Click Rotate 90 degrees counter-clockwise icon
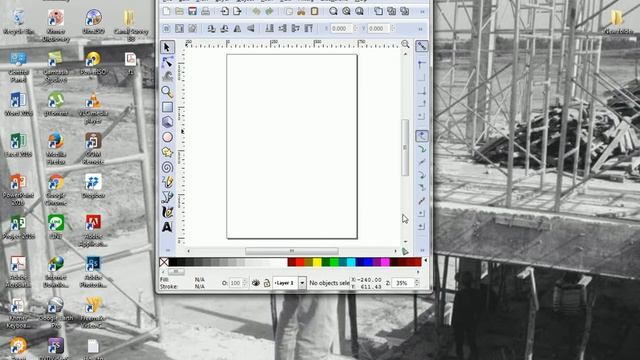 point(211,29)
